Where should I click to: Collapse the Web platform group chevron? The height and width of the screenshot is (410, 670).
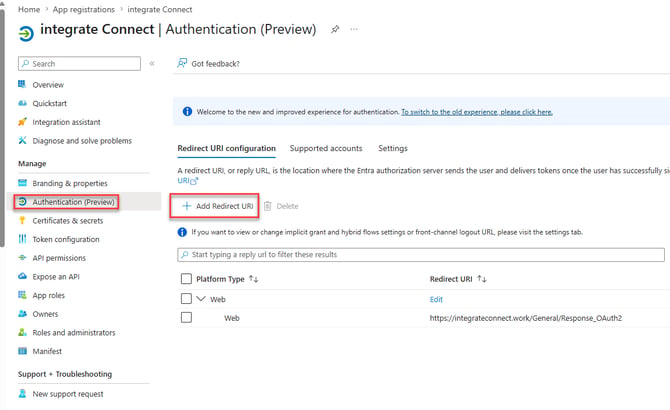201,299
